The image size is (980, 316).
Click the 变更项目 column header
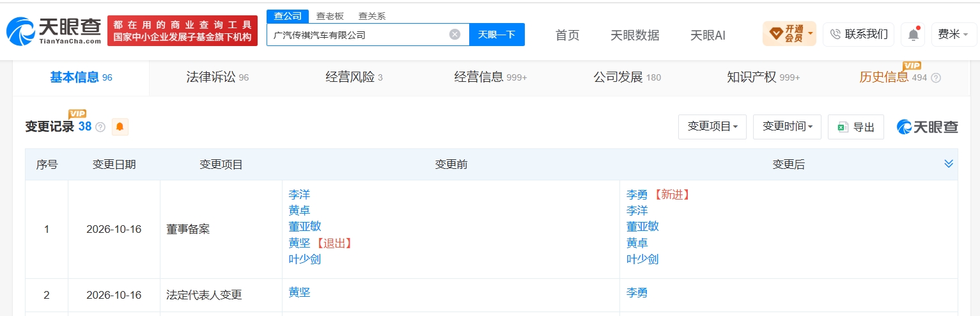[221, 164]
